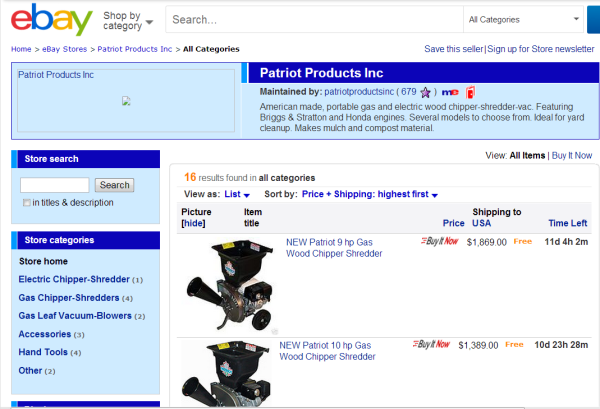Expand the View as List dropdown
The width and height of the screenshot is (600, 409).
(x=237, y=194)
